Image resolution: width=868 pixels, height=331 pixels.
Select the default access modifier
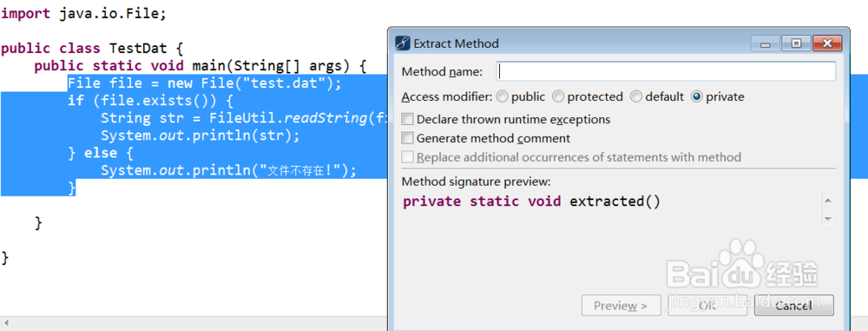(636, 97)
